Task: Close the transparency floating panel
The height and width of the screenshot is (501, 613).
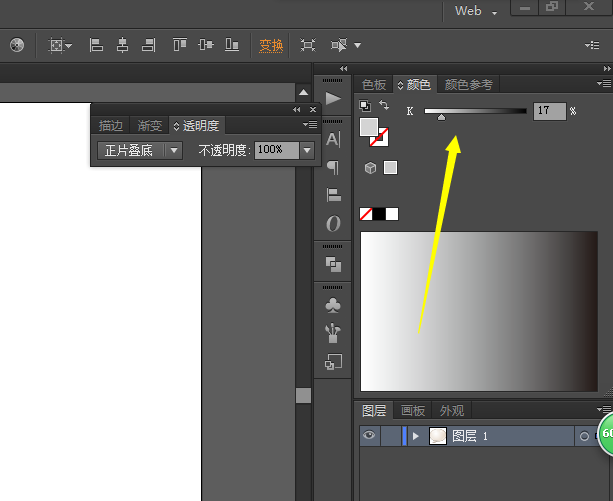Action: coord(313,110)
